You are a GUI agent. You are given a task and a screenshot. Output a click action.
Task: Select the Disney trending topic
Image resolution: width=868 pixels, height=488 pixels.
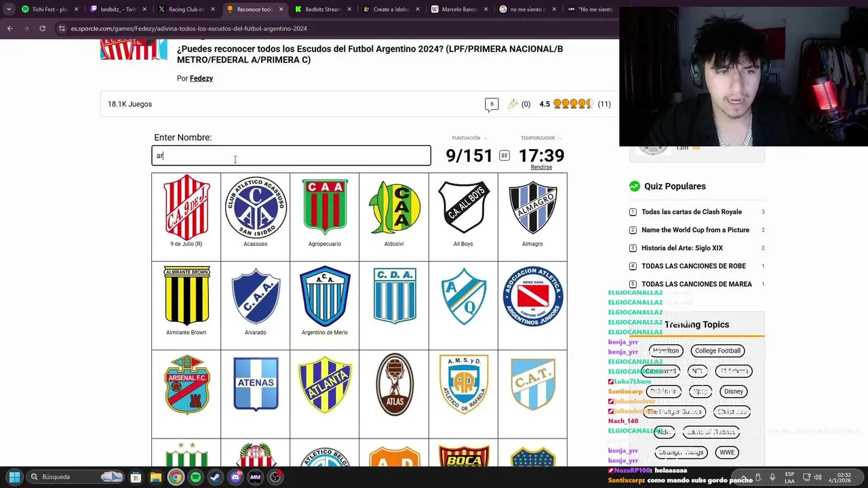[x=734, y=391]
